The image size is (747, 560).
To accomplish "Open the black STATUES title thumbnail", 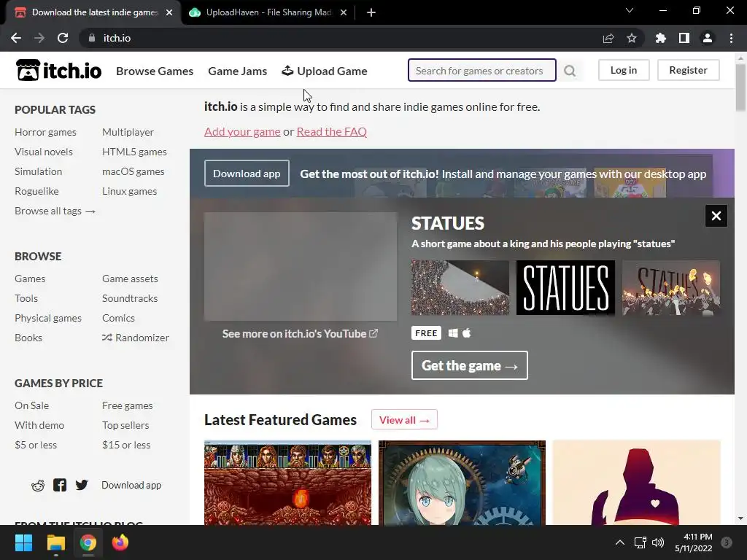I will click(x=565, y=287).
